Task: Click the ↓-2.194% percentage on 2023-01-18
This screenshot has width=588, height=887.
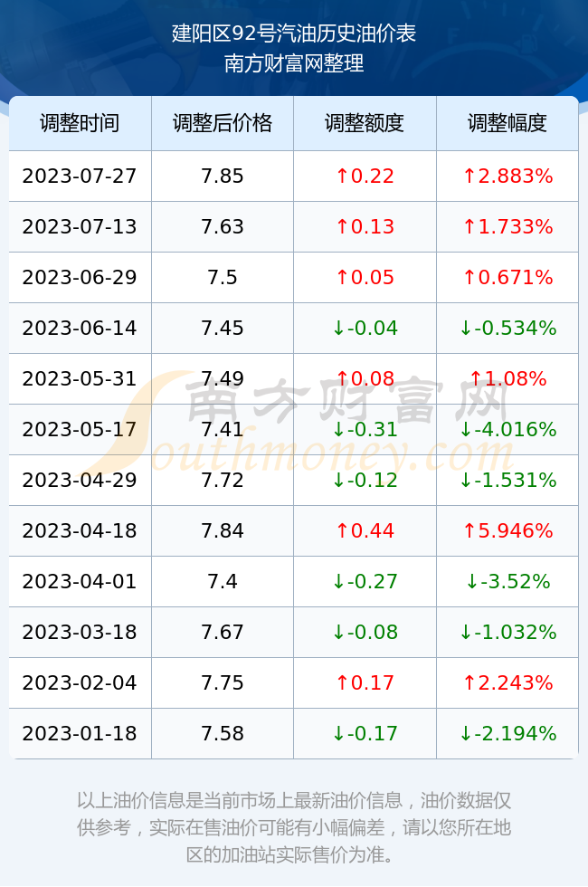Action: [x=507, y=734]
